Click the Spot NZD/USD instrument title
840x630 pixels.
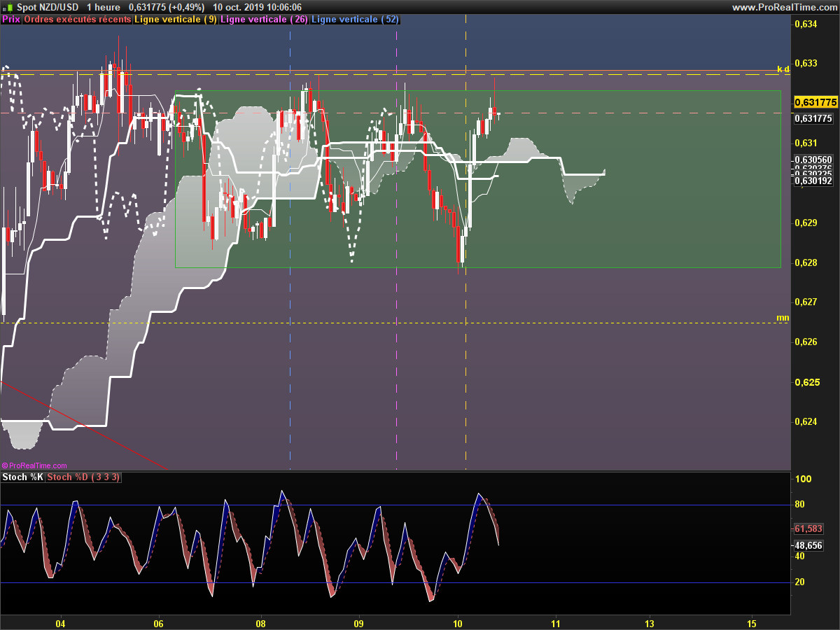pos(48,7)
